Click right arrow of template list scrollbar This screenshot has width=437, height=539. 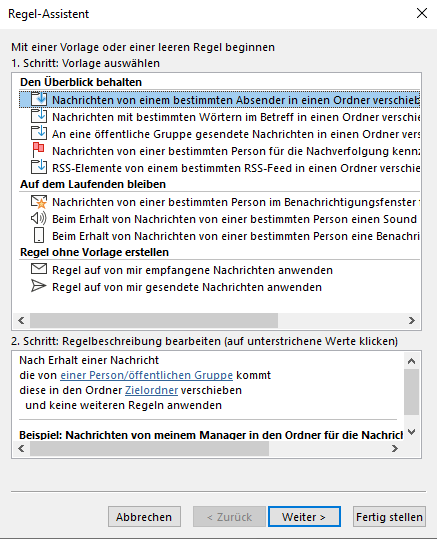[x=412, y=321]
